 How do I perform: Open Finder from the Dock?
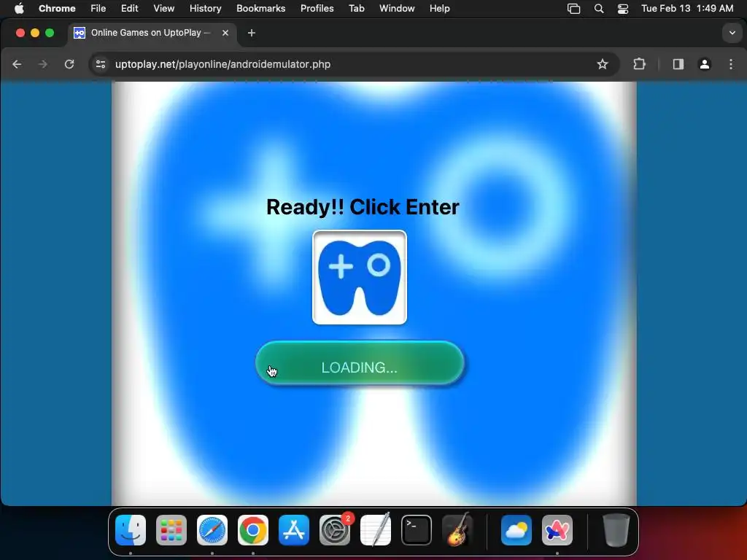tap(131, 530)
